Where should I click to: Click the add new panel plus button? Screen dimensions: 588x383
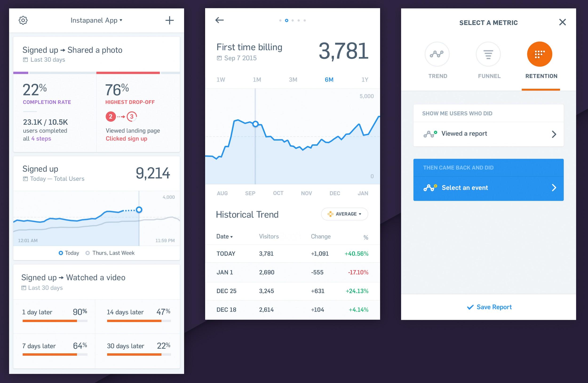pos(170,20)
